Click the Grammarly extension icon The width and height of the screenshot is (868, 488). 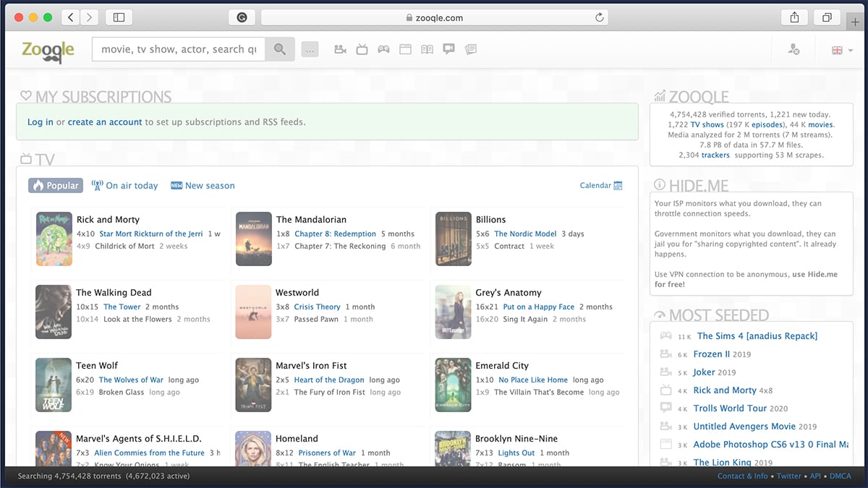pyautogui.click(x=242, y=17)
